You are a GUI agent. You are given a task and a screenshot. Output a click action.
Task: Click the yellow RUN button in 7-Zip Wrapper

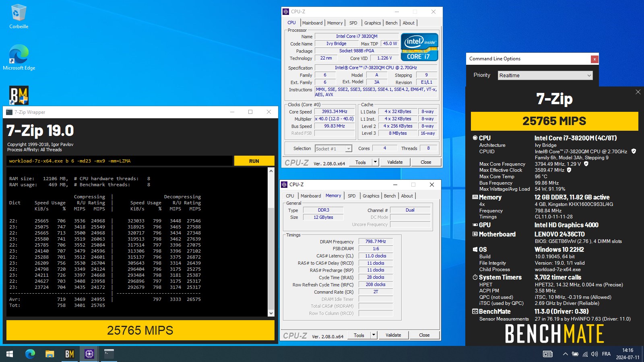(x=254, y=161)
